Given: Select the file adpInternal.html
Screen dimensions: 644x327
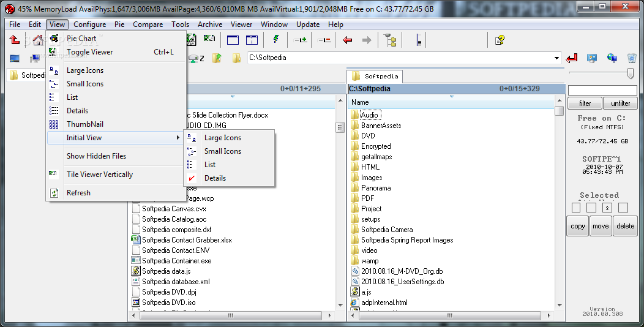Looking at the screenshot, I should [x=384, y=303].
